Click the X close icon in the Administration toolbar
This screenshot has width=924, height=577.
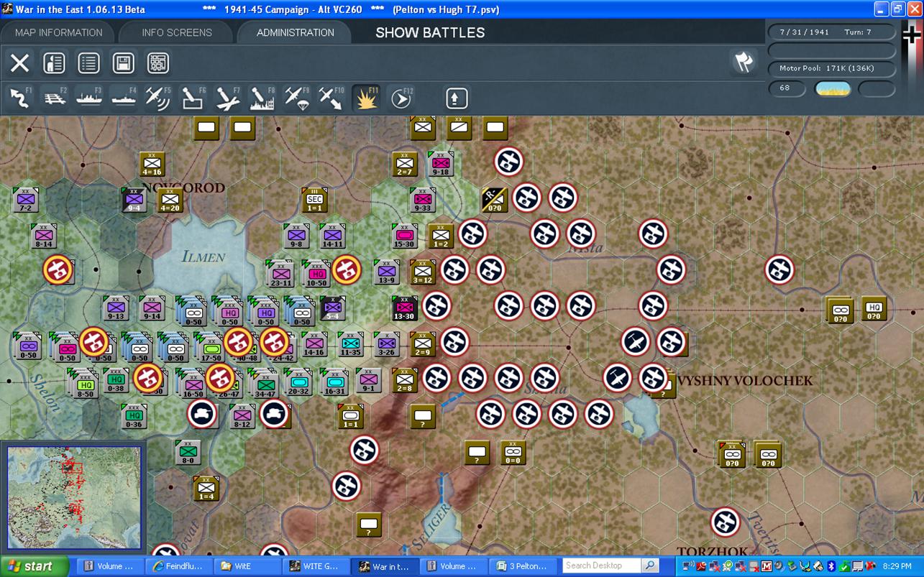tap(19, 63)
